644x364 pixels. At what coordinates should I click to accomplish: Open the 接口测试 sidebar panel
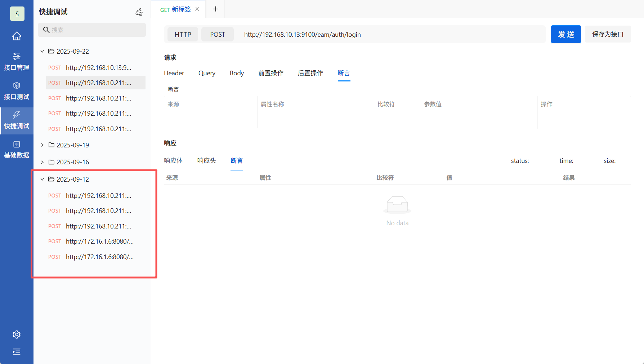(x=17, y=90)
